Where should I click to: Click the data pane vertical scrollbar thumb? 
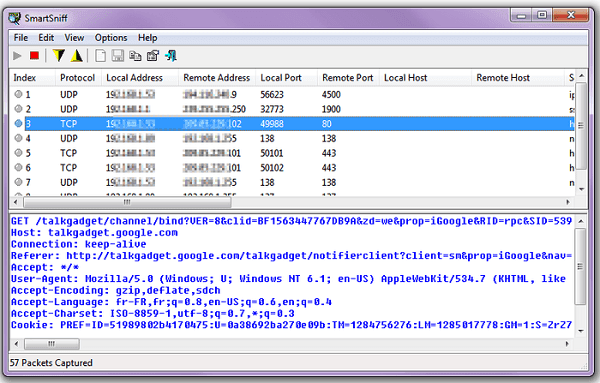pos(581,266)
